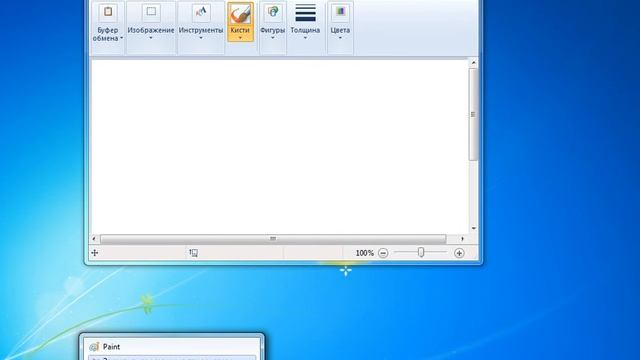
Task: Expand the Цвета dropdown arrow
Action: point(340,38)
